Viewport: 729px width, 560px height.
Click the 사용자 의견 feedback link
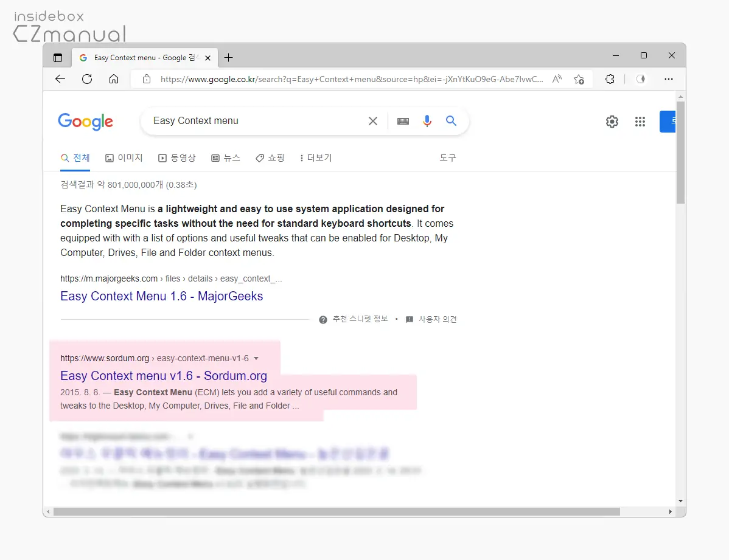[x=431, y=319]
